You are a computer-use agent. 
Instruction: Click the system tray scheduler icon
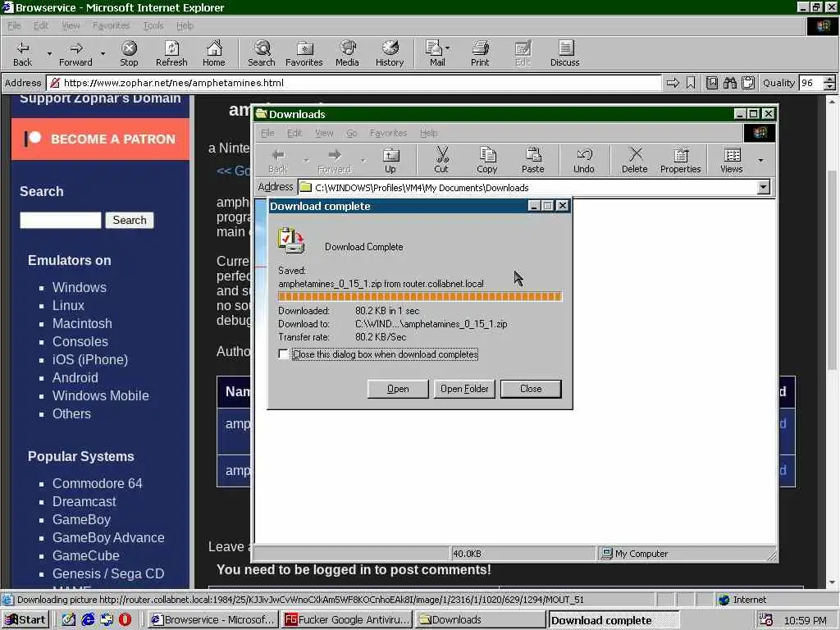tap(766, 620)
